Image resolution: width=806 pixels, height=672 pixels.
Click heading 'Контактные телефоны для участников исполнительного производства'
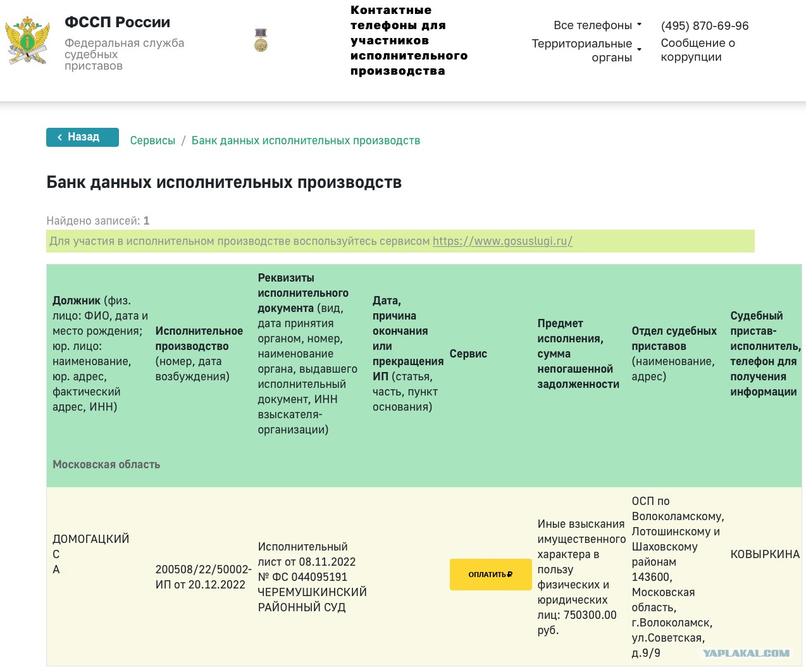coord(409,40)
